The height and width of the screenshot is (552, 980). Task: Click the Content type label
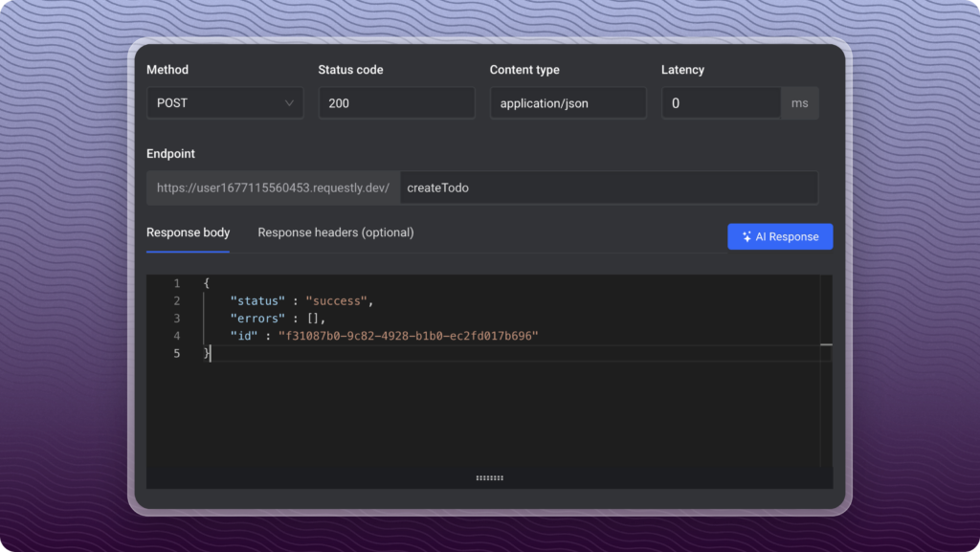point(524,70)
